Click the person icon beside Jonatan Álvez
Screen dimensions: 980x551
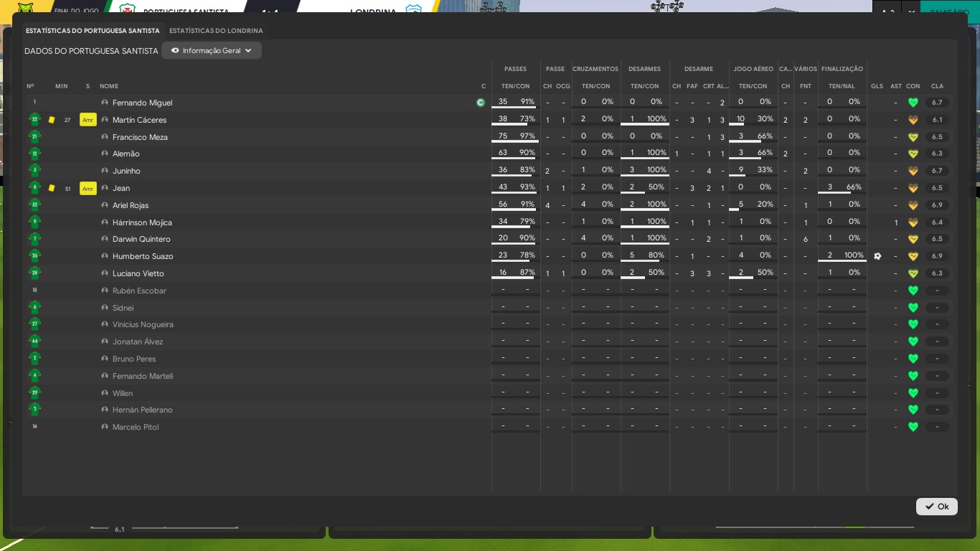click(x=105, y=342)
